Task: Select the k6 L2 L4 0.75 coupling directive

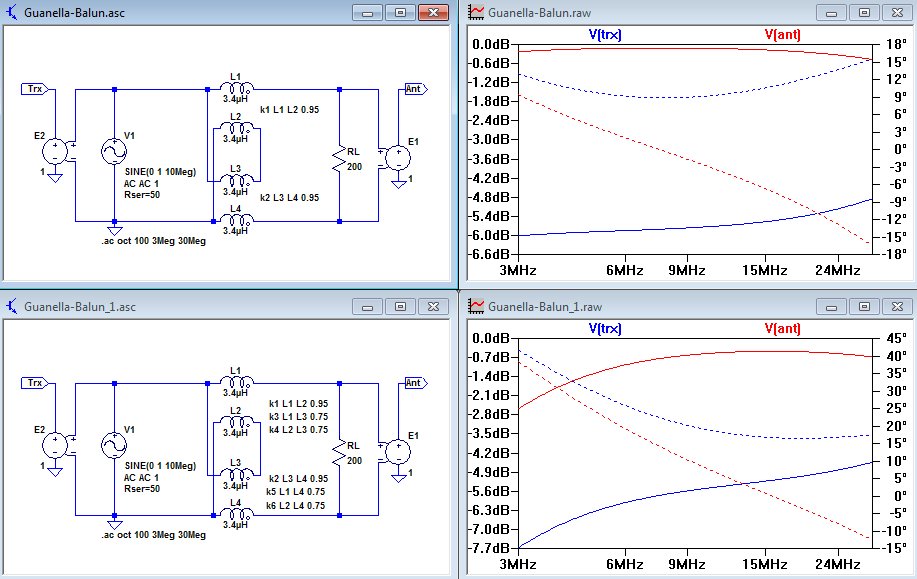Action: pyautogui.click(x=297, y=506)
